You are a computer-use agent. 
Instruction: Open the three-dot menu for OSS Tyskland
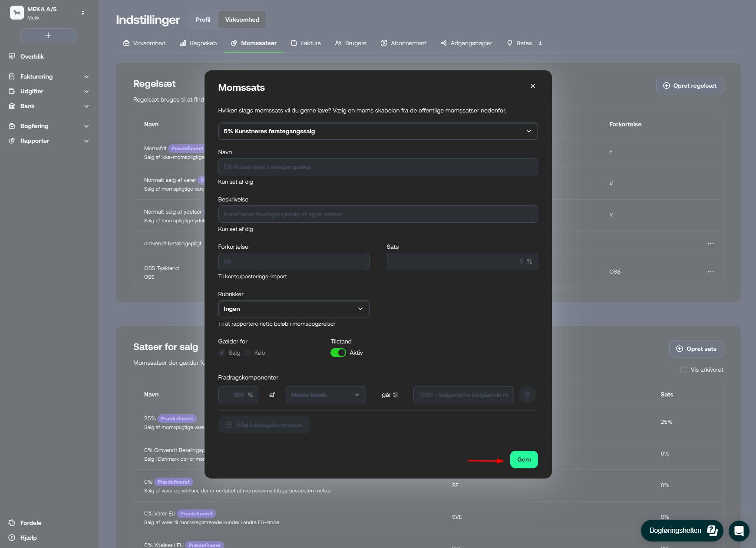coord(710,272)
